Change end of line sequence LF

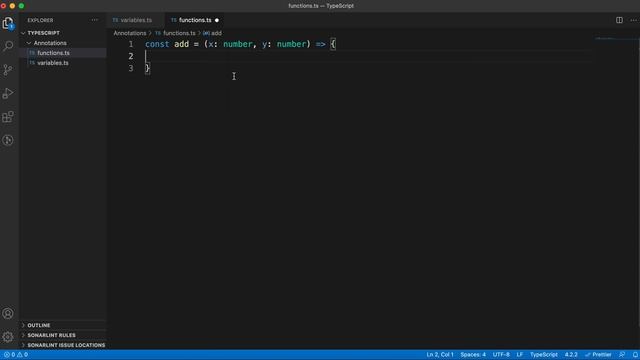(x=520, y=355)
